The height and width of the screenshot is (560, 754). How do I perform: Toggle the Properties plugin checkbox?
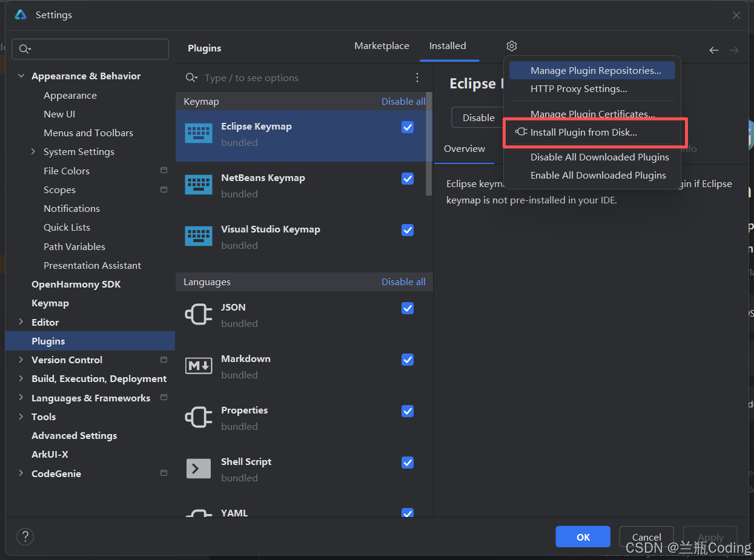[408, 411]
